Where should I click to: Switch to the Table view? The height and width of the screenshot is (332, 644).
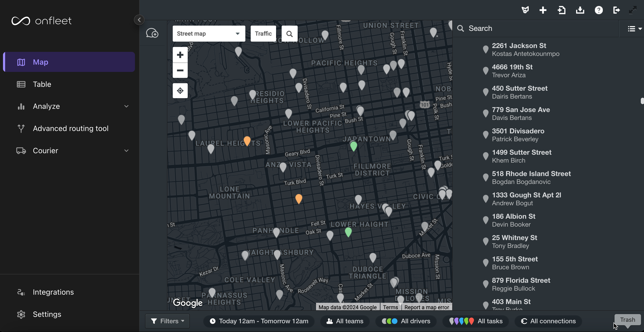pos(42,84)
